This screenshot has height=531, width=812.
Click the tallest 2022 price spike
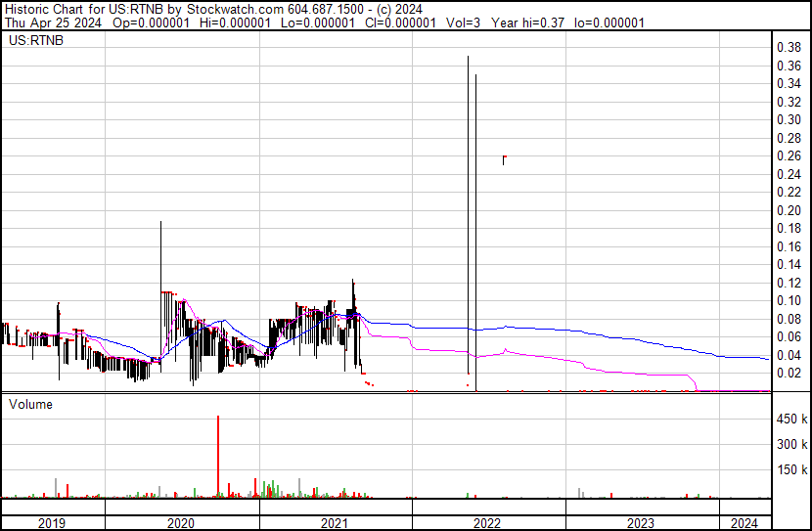click(469, 215)
